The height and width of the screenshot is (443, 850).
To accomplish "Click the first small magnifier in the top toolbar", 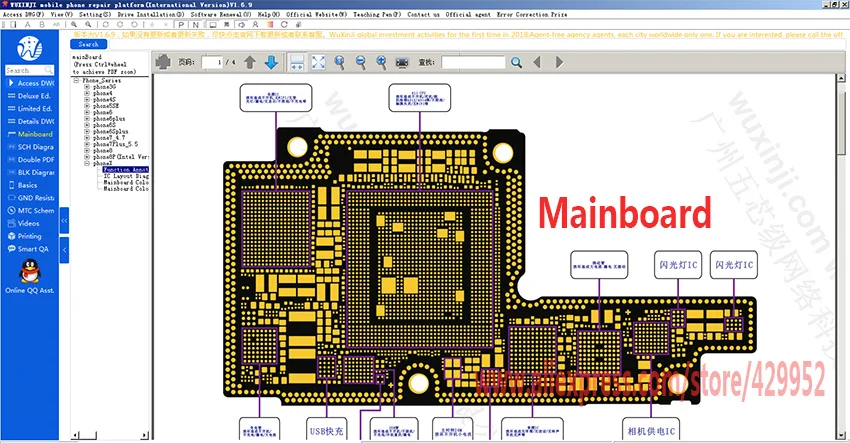I will pyautogui.click(x=74, y=24).
